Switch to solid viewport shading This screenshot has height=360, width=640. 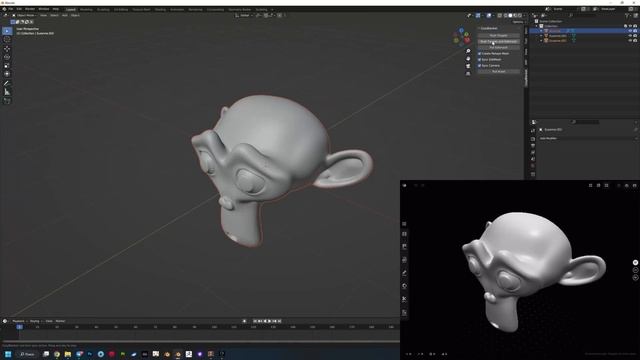[510, 16]
